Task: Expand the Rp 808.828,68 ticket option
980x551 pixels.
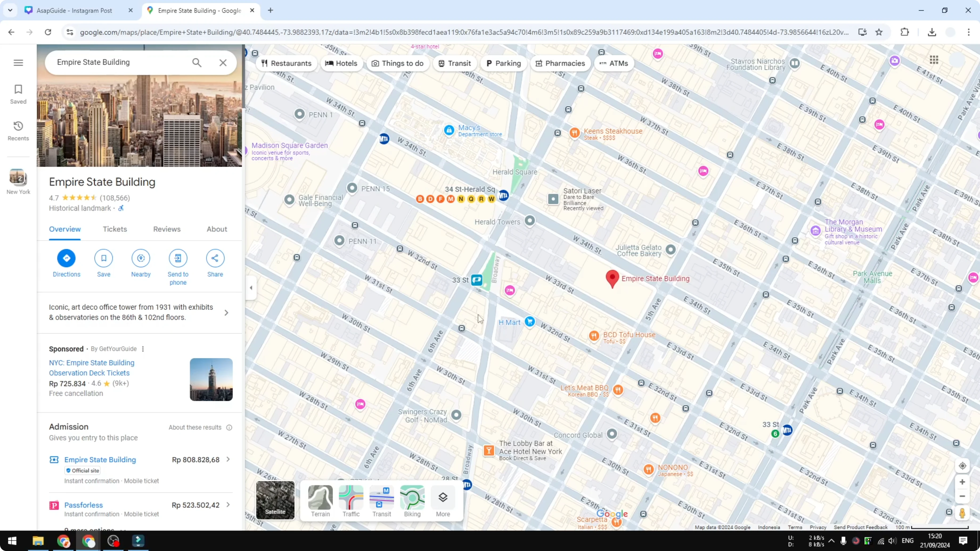Action: click(x=228, y=459)
